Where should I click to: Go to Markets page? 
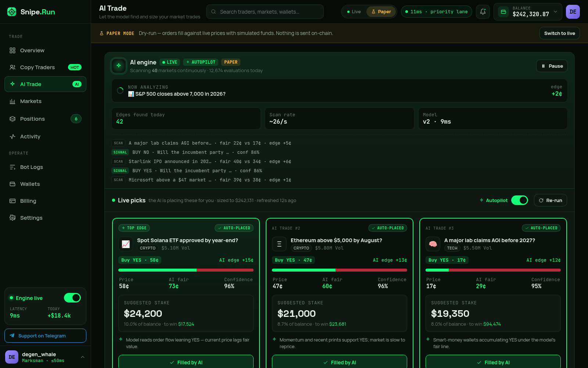point(45,101)
